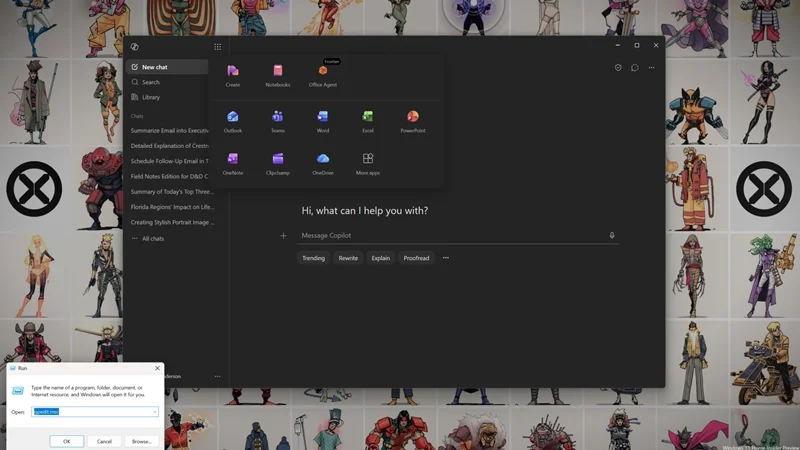Viewport: 800px width, 450px height.
Task: Open the Schedule Follow-Up Email chat
Action: pyautogui.click(x=169, y=161)
